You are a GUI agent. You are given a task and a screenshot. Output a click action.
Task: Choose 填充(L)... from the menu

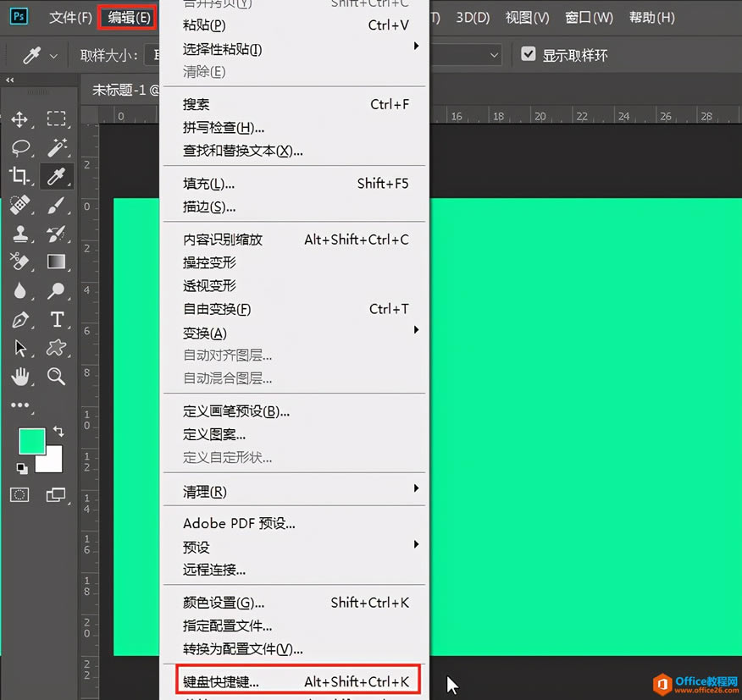point(294,184)
